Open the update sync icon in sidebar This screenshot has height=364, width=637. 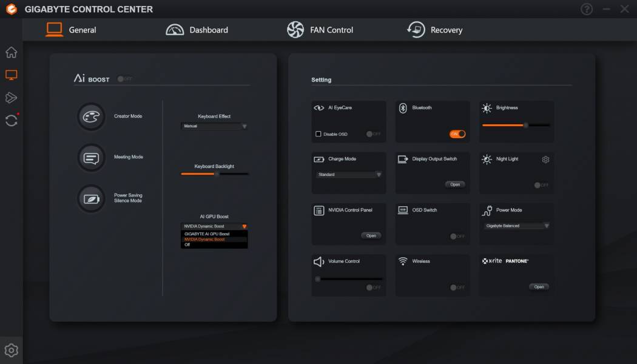(x=12, y=120)
